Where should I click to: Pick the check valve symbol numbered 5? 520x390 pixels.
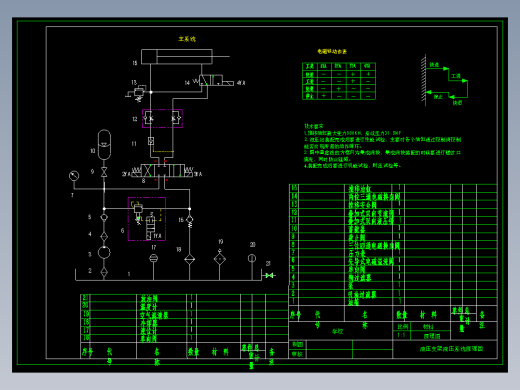click(x=104, y=218)
